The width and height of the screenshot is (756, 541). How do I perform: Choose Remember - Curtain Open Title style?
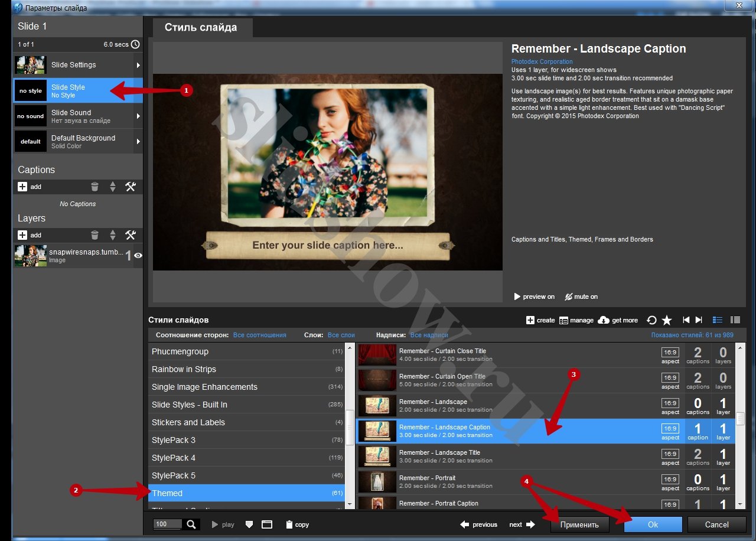coord(546,380)
